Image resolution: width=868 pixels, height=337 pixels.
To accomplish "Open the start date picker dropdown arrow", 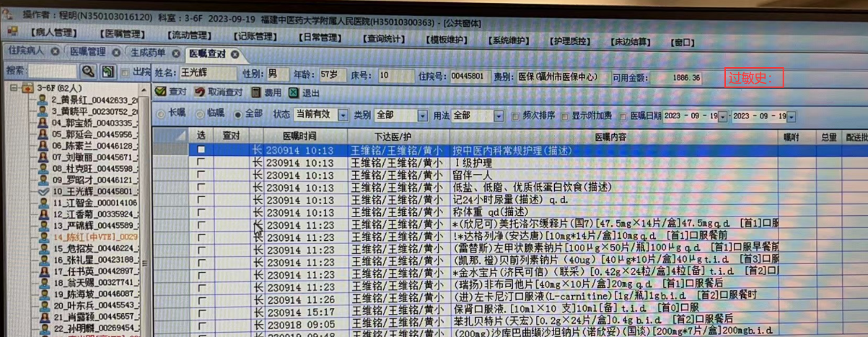I will (x=723, y=116).
